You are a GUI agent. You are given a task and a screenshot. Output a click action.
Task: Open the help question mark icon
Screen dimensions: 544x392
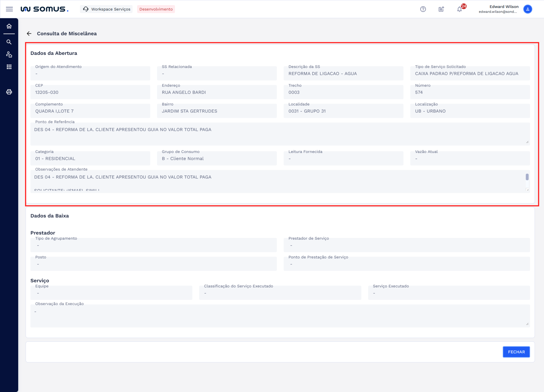(423, 9)
